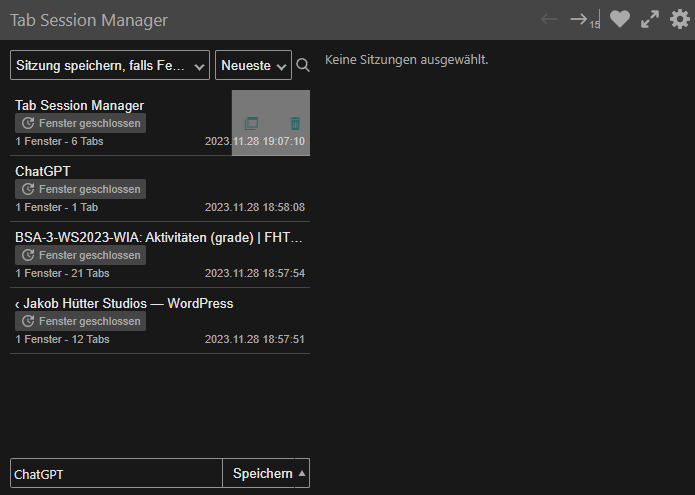Image resolution: width=695 pixels, height=495 pixels.
Task: Click the undo back arrow icon
Action: click(x=549, y=19)
